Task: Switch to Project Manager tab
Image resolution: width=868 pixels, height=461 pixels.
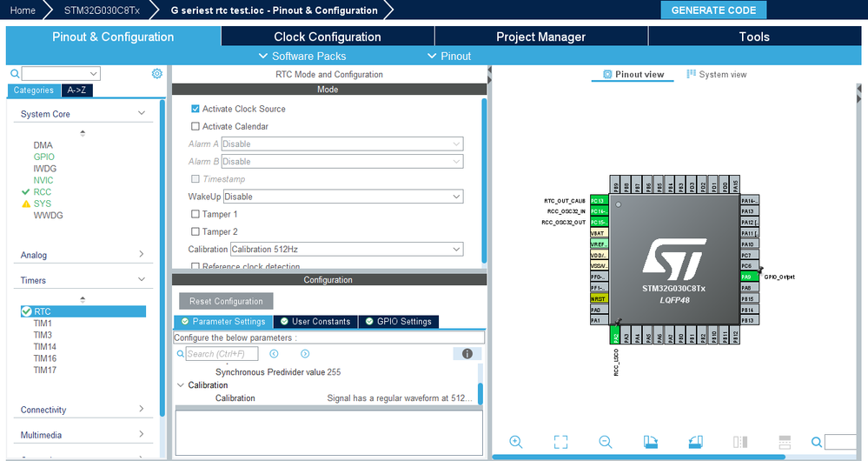Action: (x=540, y=37)
